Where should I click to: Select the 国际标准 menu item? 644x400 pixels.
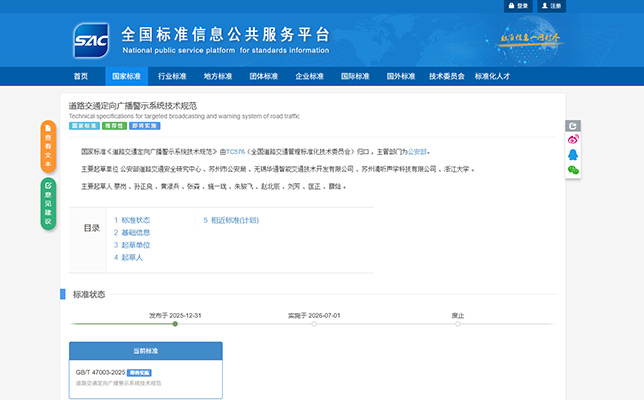pos(355,76)
